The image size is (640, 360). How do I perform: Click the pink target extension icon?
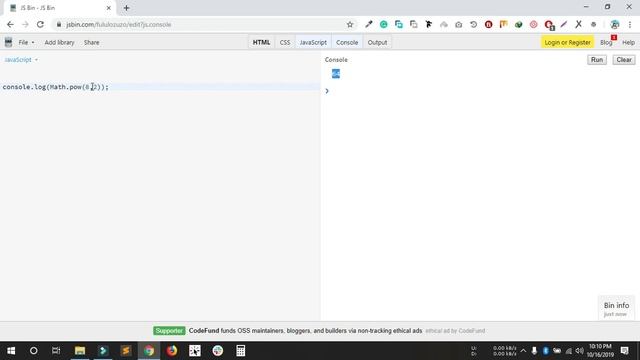click(x=533, y=24)
